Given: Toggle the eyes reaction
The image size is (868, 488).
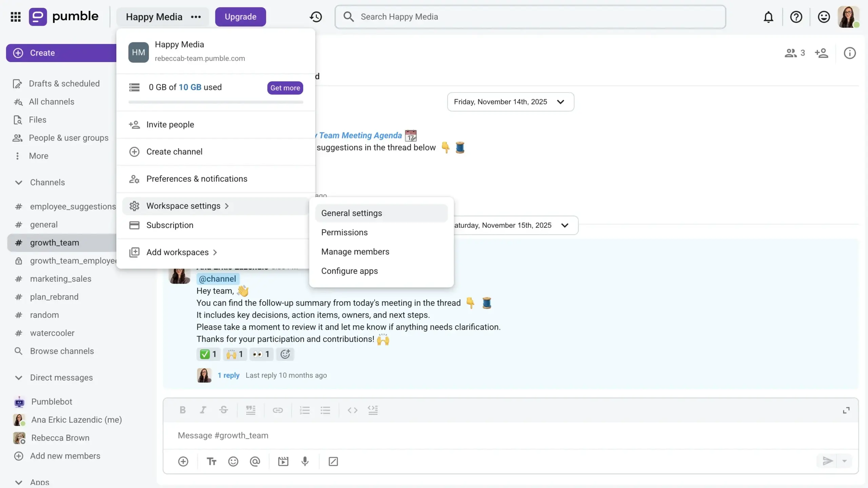Looking at the screenshot, I should click(261, 354).
